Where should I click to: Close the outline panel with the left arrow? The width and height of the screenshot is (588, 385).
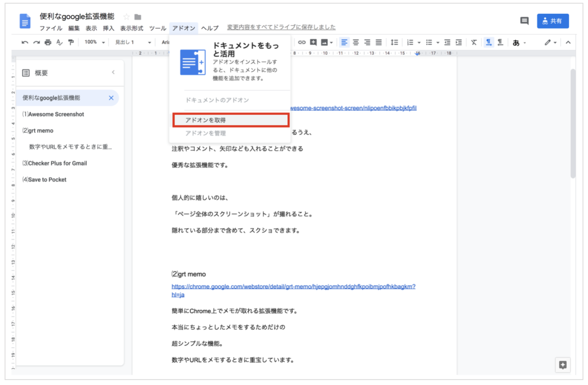click(113, 72)
